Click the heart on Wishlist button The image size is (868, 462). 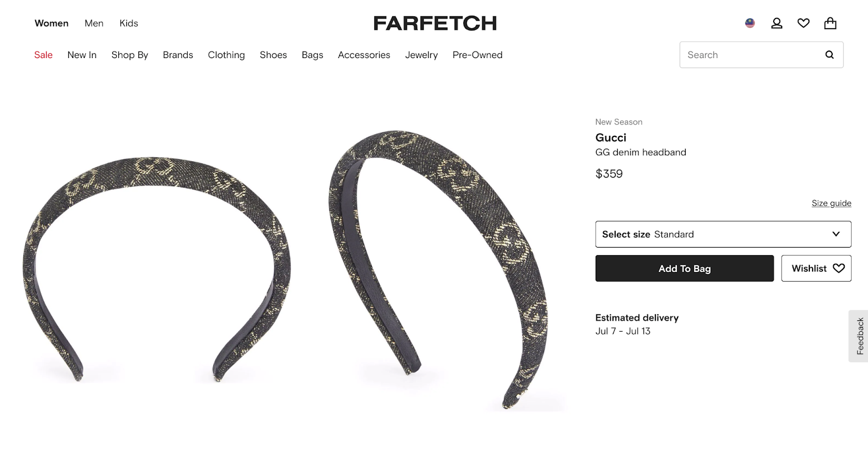[839, 268]
